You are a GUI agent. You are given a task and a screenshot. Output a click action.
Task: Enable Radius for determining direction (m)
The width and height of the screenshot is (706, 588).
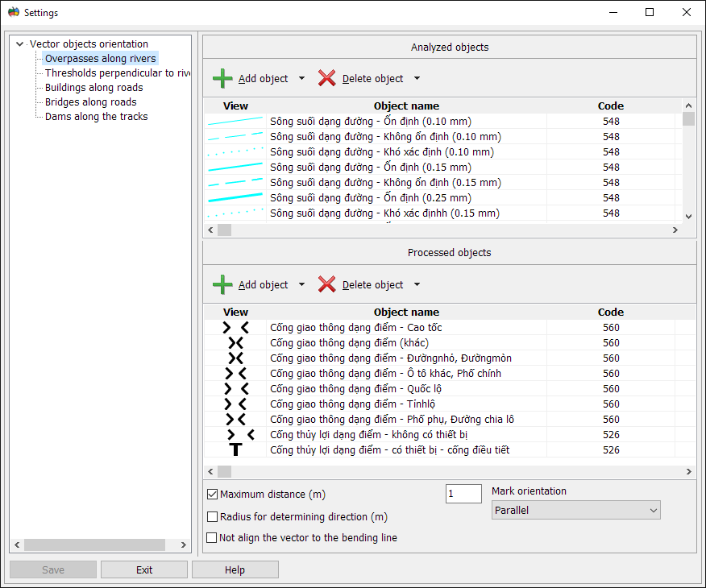(212, 516)
